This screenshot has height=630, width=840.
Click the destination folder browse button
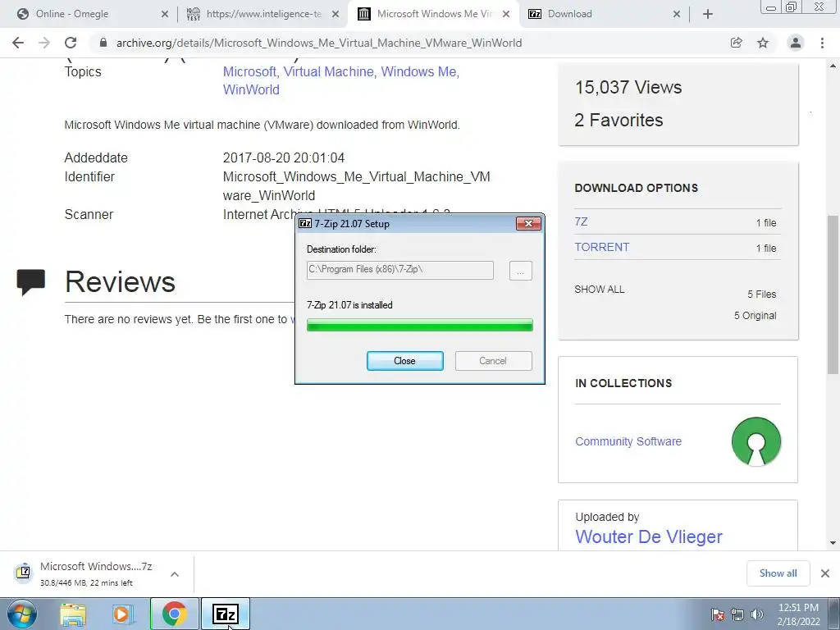click(520, 271)
